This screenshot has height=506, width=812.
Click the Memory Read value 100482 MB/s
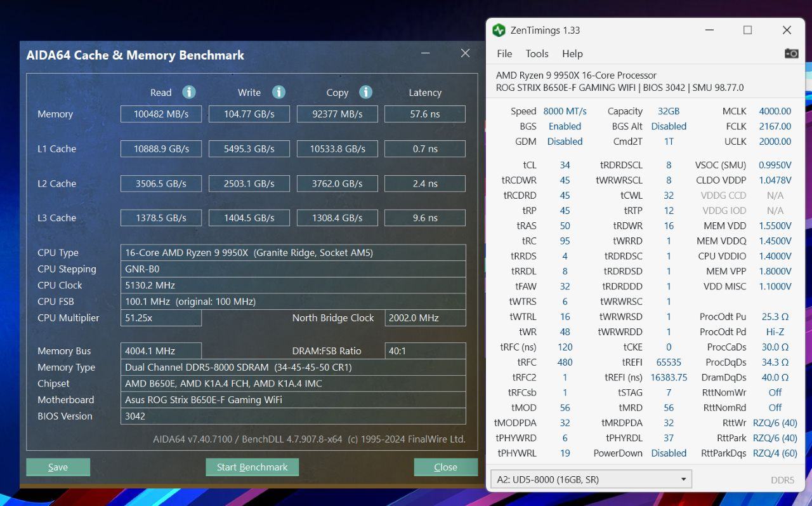point(161,114)
